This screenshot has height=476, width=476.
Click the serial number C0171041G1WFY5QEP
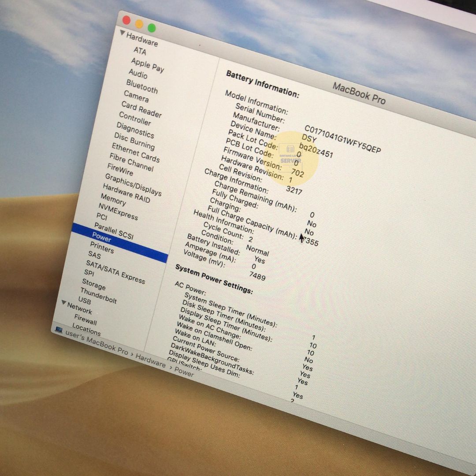point(342,139)
